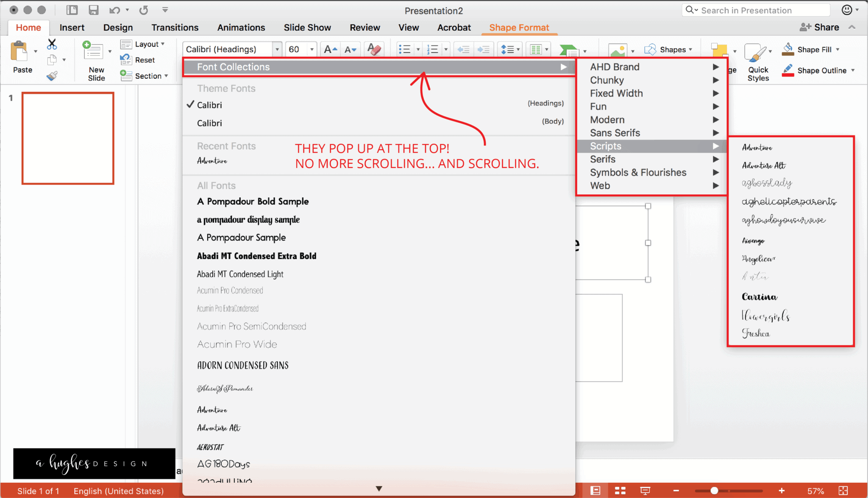This screenshot has width=868, height=498.
Task: Choose Acumin Pro Wide font
Action: 237,344
